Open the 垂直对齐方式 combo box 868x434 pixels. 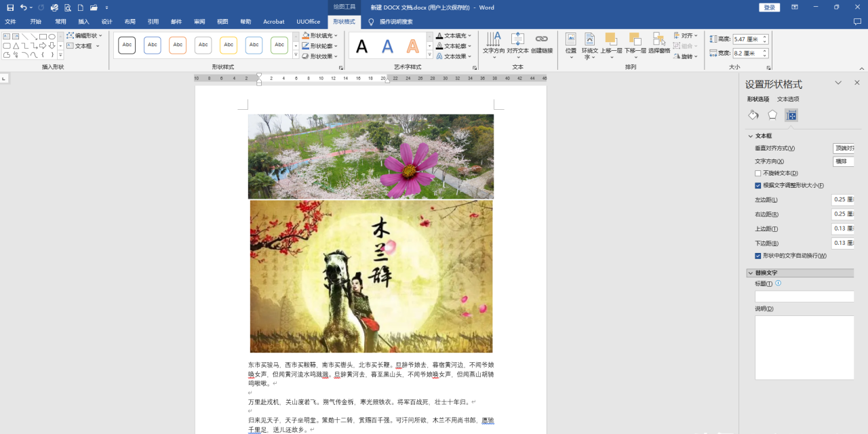pyautogui.click(x=844, y=148)
